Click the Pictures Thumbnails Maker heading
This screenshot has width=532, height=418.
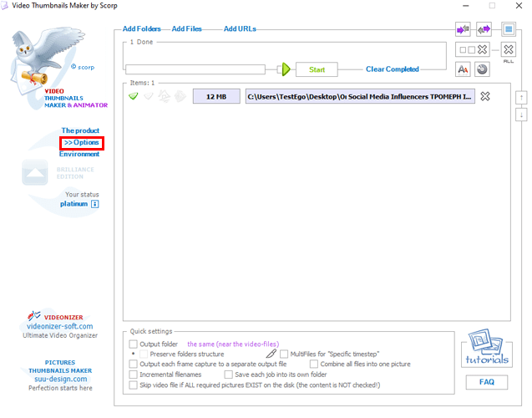60,367
